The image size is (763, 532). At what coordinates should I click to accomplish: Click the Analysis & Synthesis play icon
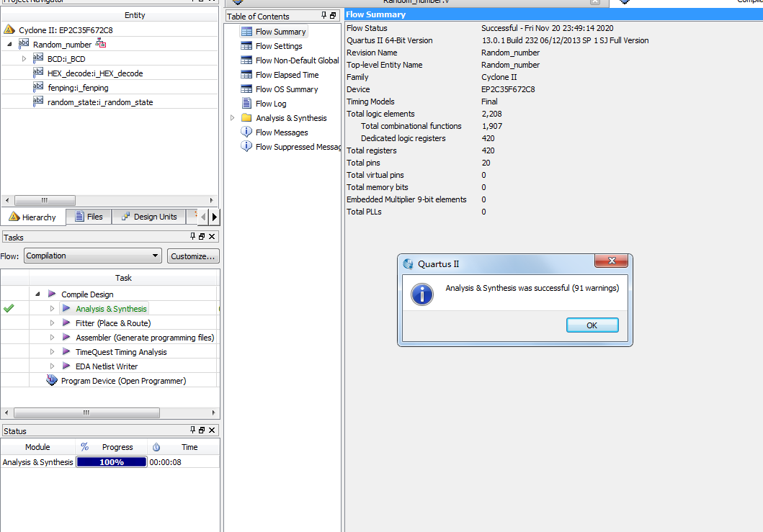click(x=67, y=308)
